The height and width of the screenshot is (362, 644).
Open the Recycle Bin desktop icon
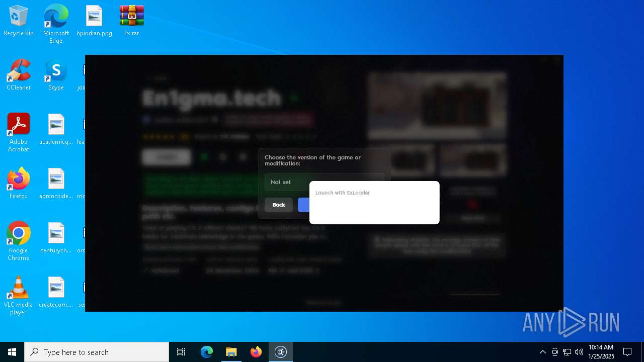click(19, 21)
